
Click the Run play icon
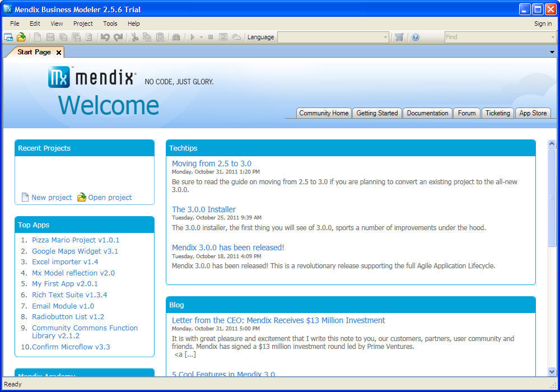(193, 37)
